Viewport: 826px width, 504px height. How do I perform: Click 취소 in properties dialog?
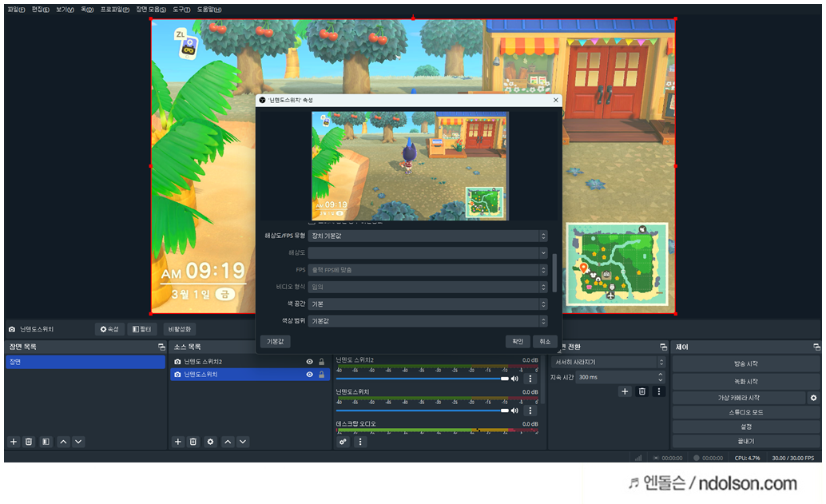tap(546, 342)
